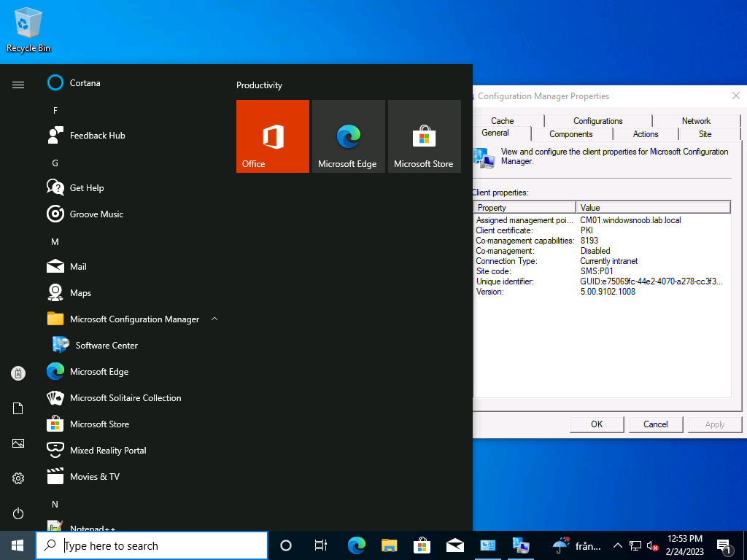Image resolution: width=747 pixels, height=560 pixels.
Task: Select the Unique identifier row
Action: pyautogui.click(x=602, y=281)
